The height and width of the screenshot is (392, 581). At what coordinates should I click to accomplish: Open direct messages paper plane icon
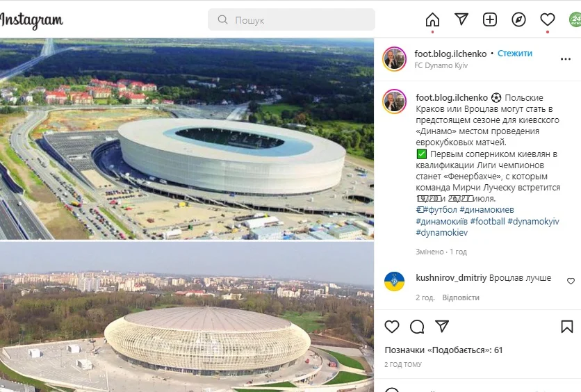461,19
